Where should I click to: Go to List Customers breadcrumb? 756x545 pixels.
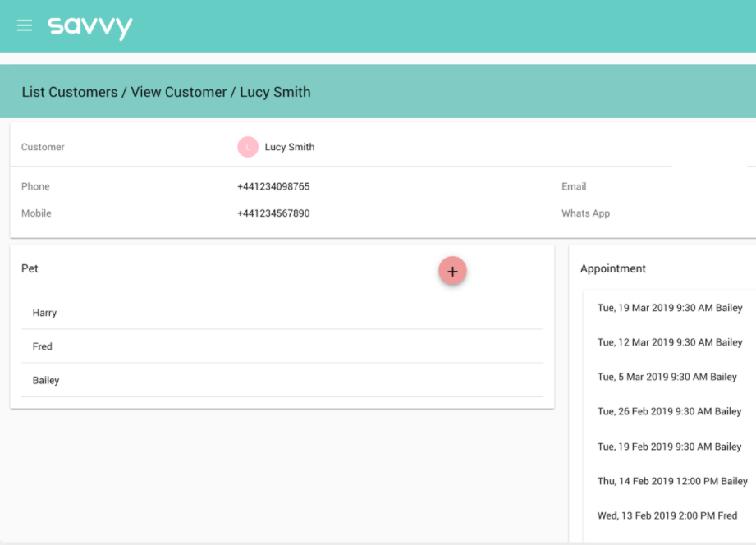(x=70, y=92)
